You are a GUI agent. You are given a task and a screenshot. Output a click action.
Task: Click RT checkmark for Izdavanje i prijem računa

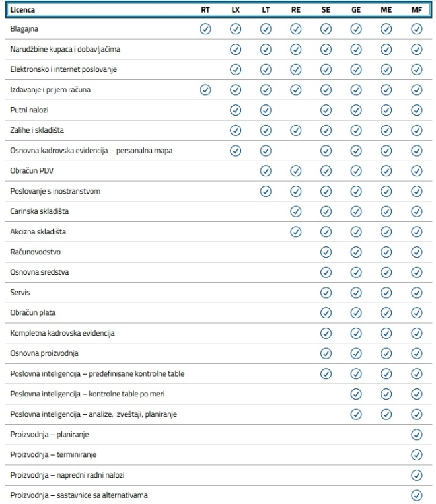205,90
